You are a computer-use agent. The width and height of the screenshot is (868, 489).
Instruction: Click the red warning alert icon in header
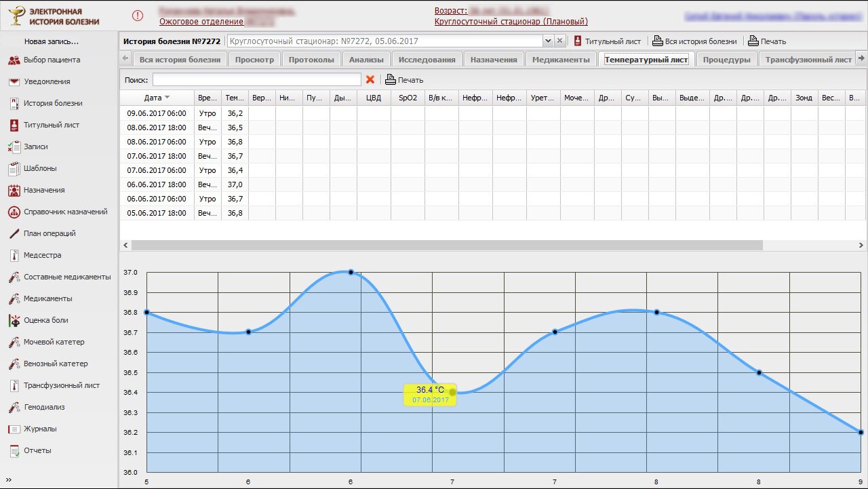138,16
